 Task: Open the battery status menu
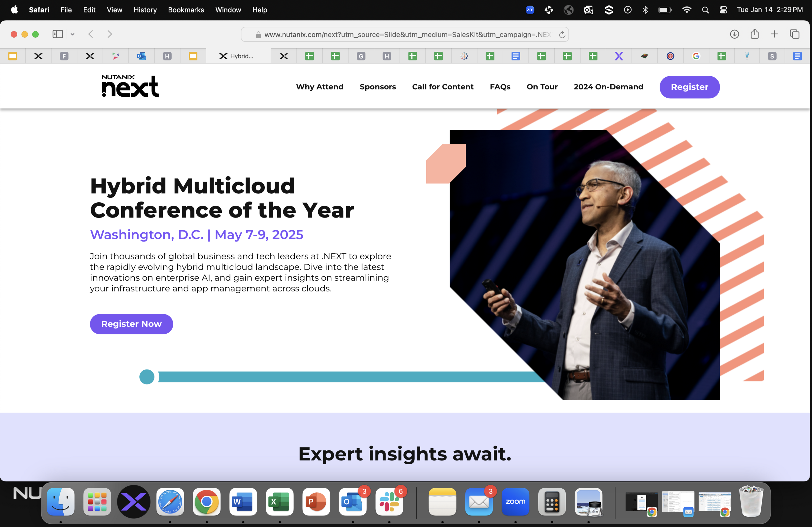click(x=664, y=10)
